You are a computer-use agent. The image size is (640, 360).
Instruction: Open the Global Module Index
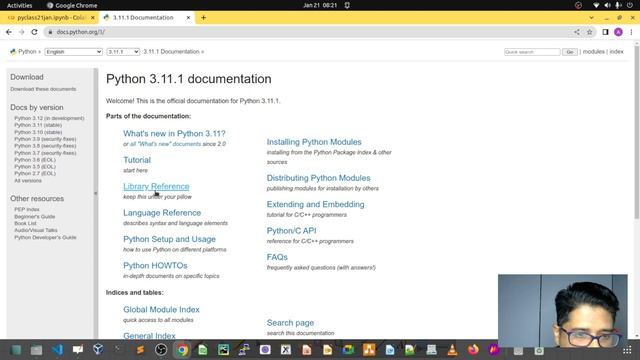pyautogui.click(x=161, y=310)
